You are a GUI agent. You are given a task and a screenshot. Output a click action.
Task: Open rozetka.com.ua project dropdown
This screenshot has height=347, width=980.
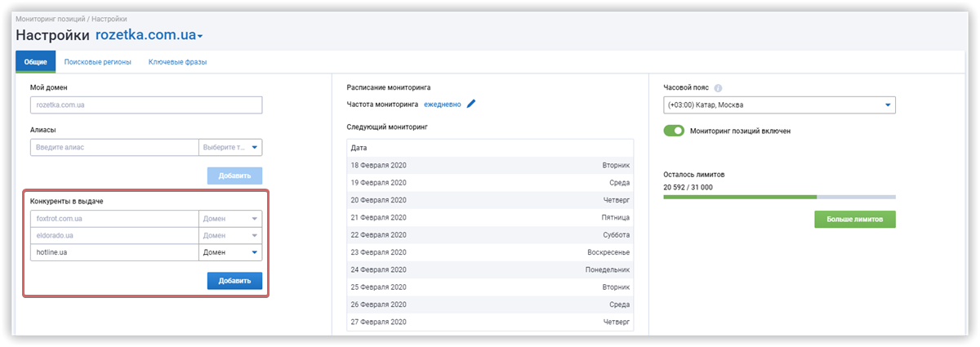click(x=149, y=35)
